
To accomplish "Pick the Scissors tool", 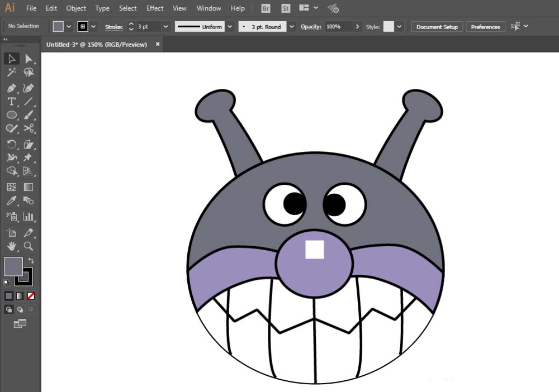I will [29, 128].
